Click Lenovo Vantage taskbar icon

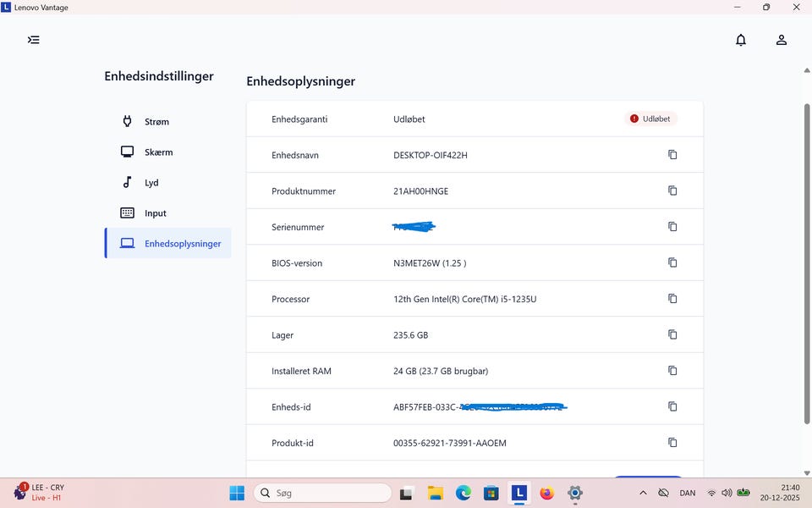(x=518, y=493)
